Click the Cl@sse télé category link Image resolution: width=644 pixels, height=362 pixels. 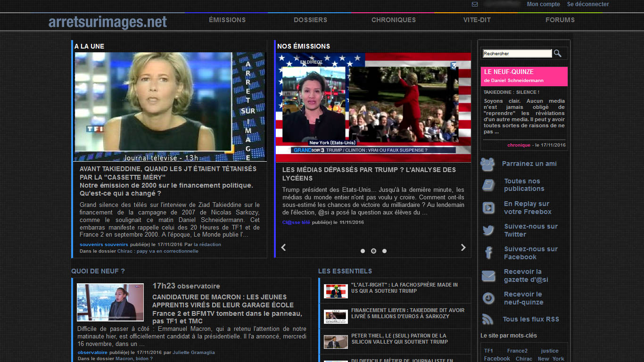[x=296, y=222]
